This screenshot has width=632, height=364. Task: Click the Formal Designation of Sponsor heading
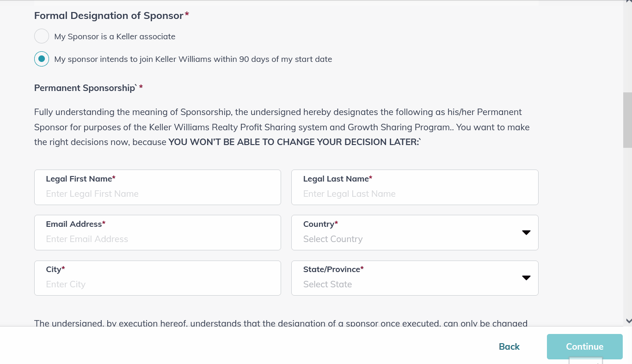(109, 15)
